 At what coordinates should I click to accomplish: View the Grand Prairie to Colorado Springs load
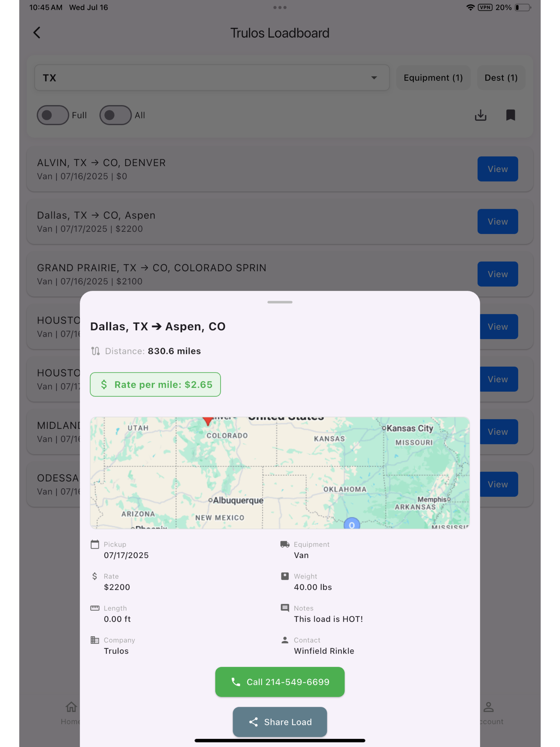pyautogui.click(x=498, y=274)
